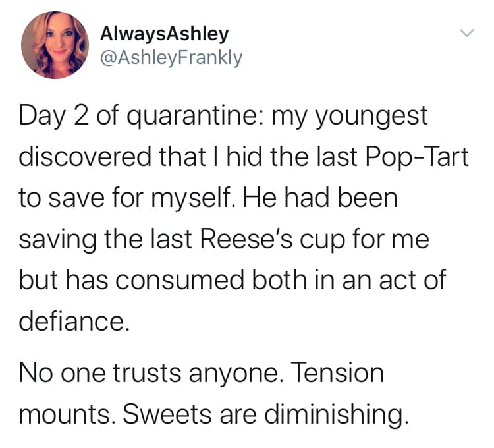Click the word 'youngest' in the tweet
494x448 pixels.
(371, 118)
